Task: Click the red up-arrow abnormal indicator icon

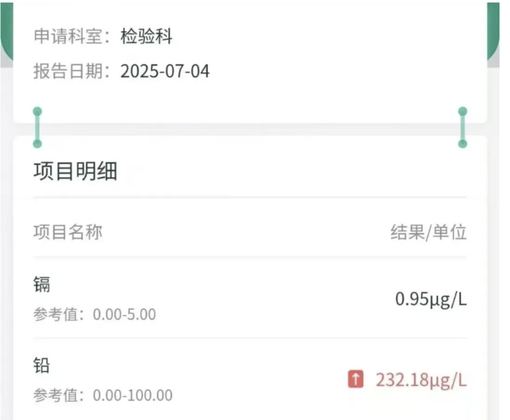Action: tap(355, 379)
